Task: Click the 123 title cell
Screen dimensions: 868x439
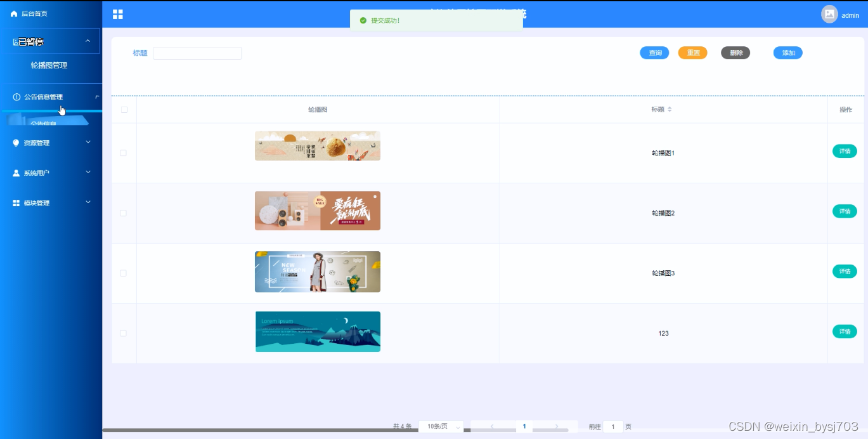Action: point(663,334)
